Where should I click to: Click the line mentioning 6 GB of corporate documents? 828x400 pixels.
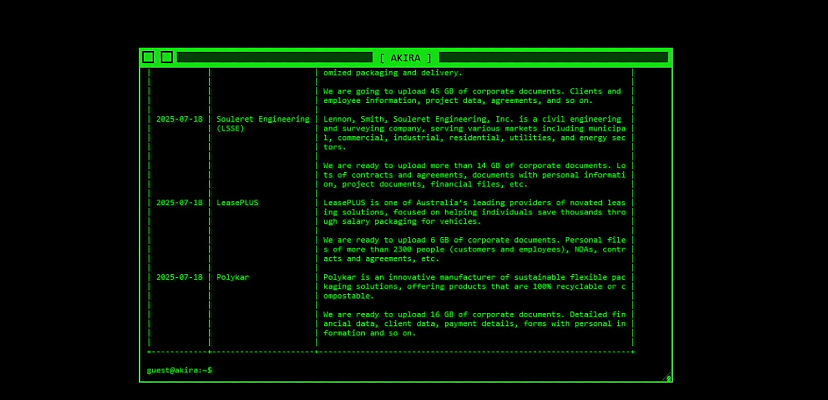474,240
